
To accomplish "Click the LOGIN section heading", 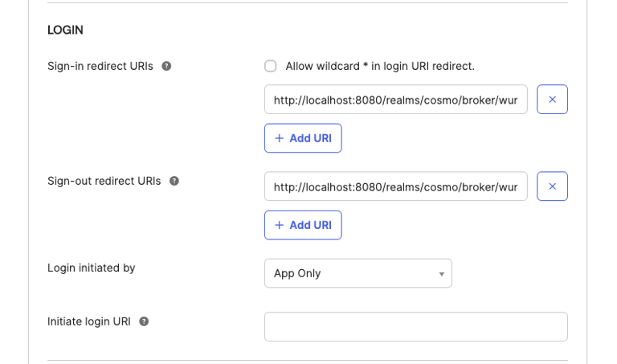I will (x=65, y=30).
